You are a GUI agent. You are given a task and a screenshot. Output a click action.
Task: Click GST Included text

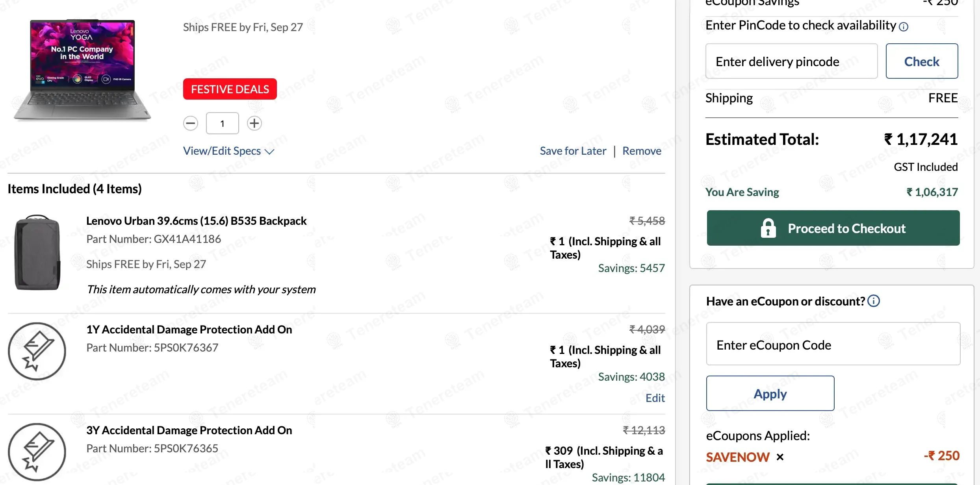point(926,167)
